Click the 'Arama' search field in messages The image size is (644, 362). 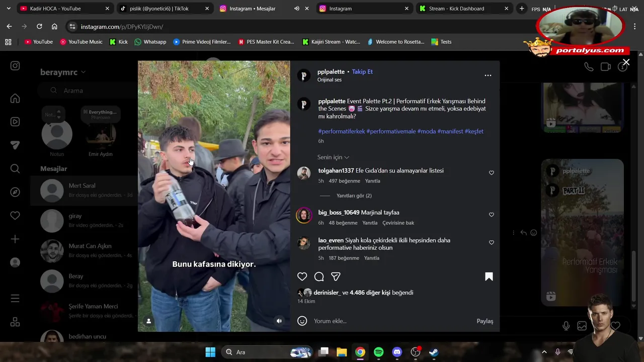coord(88,90)
